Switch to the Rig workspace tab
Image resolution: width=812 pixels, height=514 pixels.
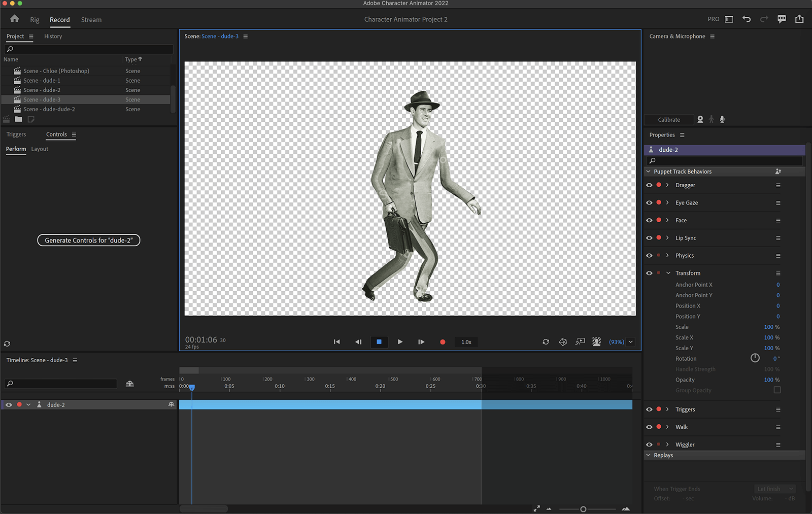pyautogui.click(x=34, y=20)
